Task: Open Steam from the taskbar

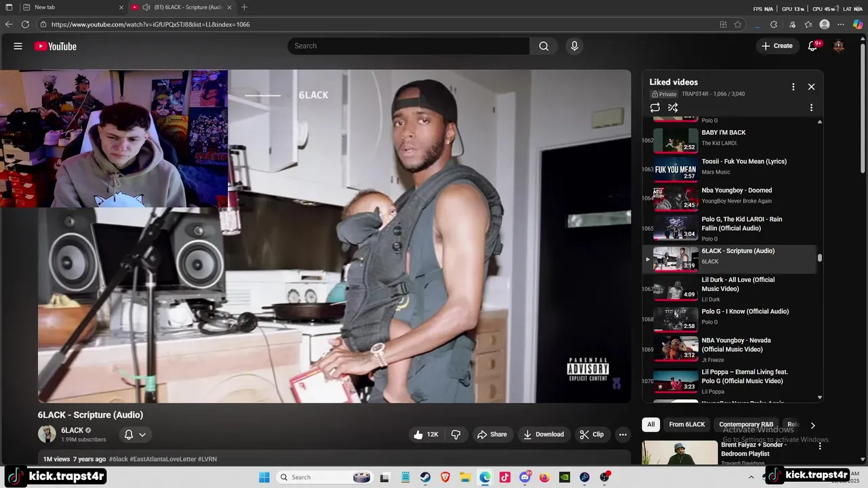Action: tap(425, 477)
